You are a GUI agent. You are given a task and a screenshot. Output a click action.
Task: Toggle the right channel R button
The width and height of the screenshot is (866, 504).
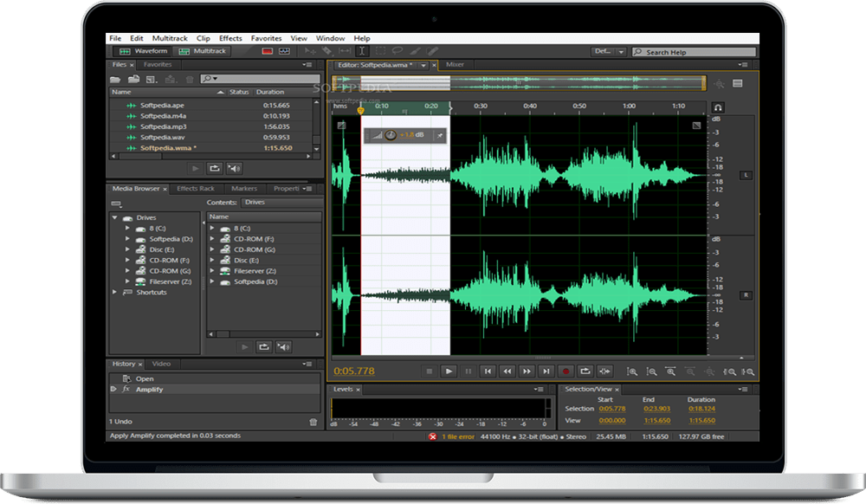[746, 295]
